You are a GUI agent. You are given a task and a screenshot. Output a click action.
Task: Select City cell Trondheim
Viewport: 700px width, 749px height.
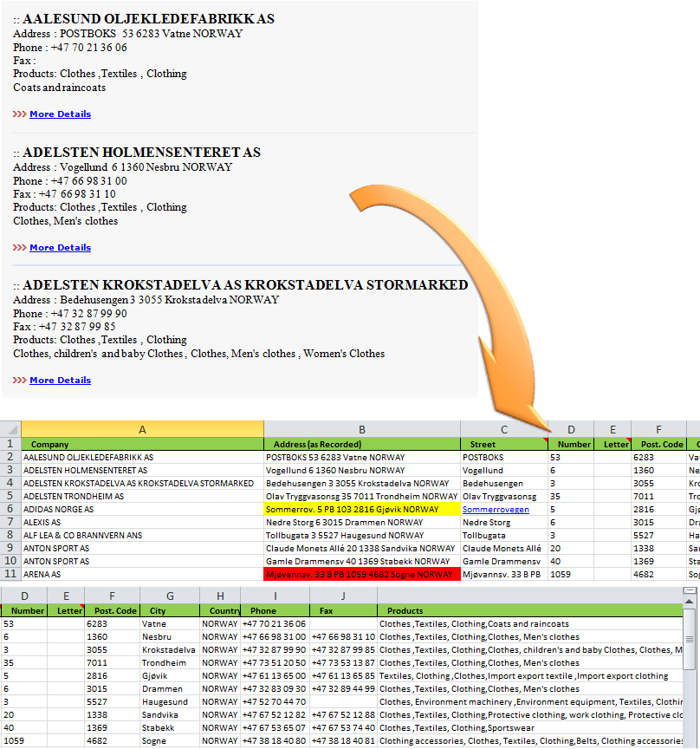point(170,663)
